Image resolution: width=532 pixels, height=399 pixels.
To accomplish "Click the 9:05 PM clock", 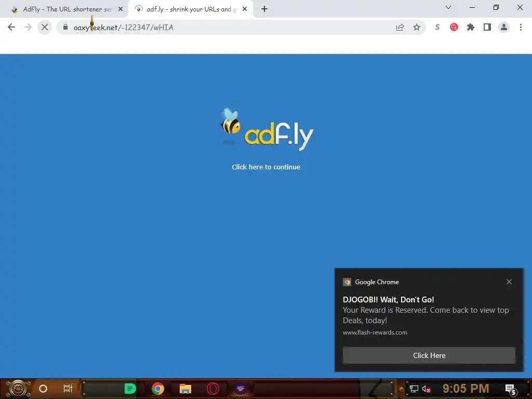I will (x=465, y=389).
